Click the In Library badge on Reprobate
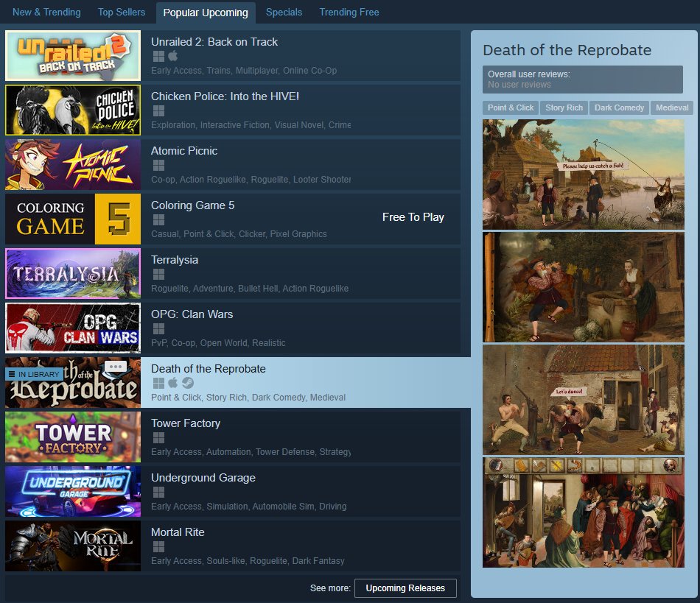700x603 pixels. pyautogui.click(x=34, y=374)
